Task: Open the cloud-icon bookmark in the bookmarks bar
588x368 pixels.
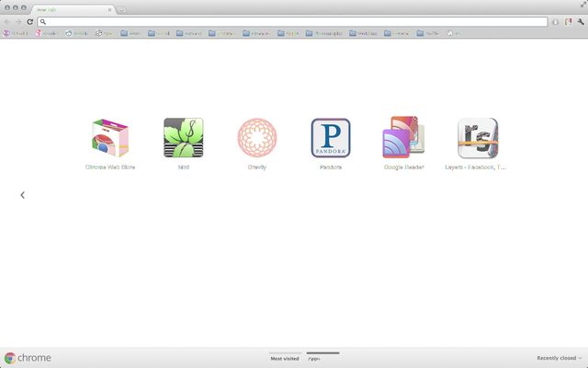Action: pos(76,33)
